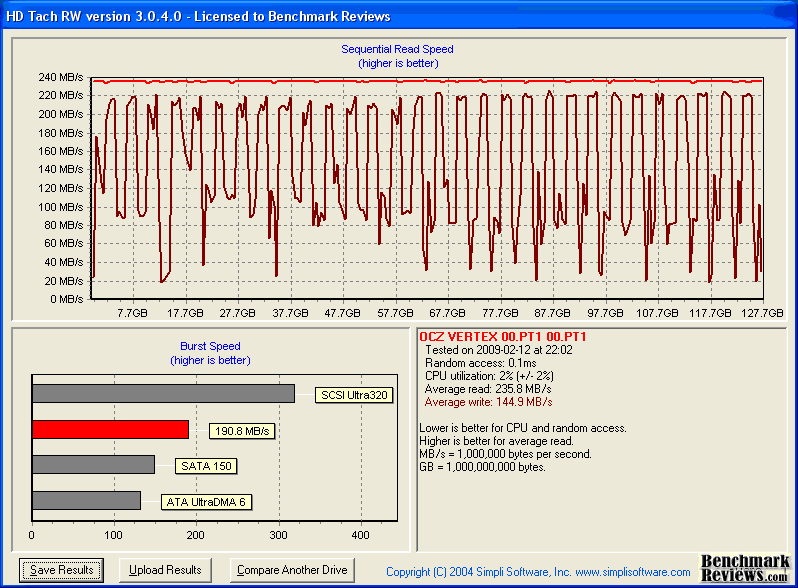Click the Sequential Read Speed chart title
The image size is (798, 588).
pos(397,49)
